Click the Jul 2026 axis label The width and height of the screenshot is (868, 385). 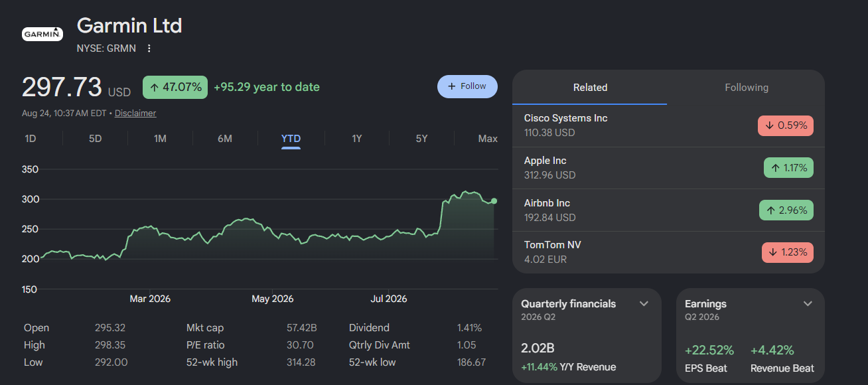click(x=389, y=299)
